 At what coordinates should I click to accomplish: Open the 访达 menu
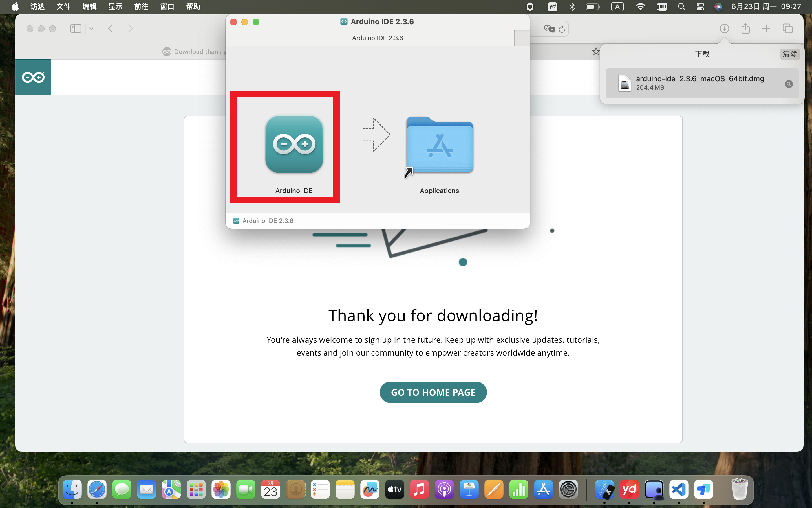(x=37, y=7)
